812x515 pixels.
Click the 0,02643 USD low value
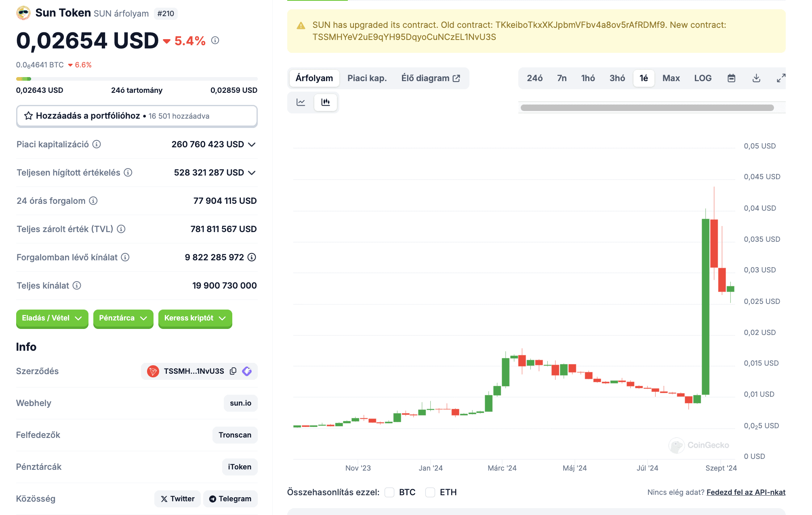pos(40,90)
